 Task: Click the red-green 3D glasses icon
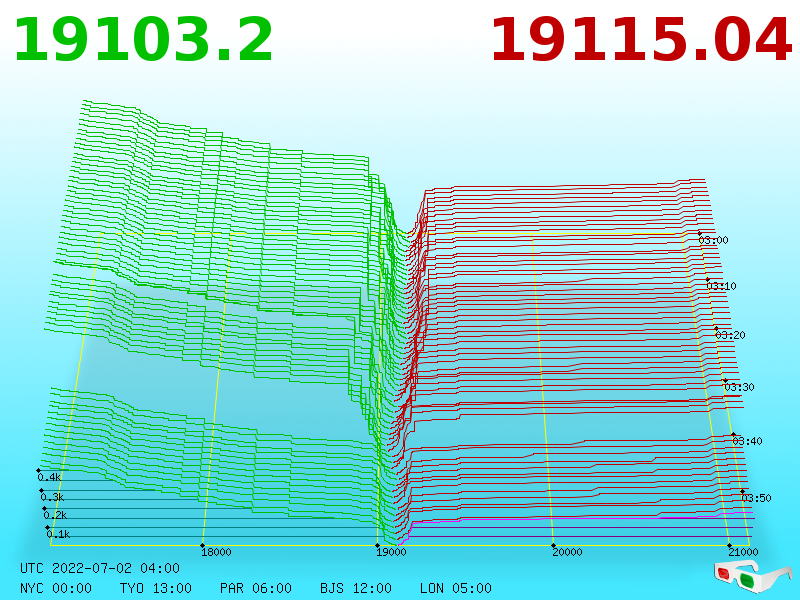(x=753, y=577)
